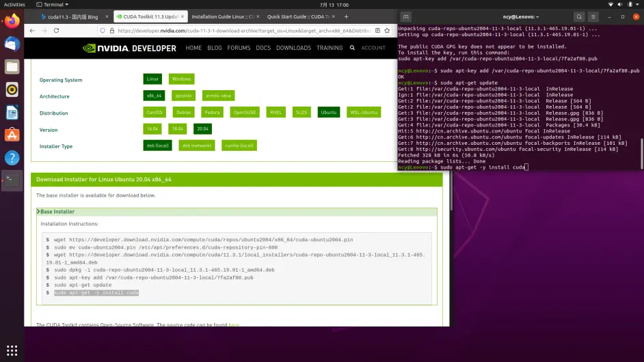
Task: Open the Activities overview
Action: point(14,5)
